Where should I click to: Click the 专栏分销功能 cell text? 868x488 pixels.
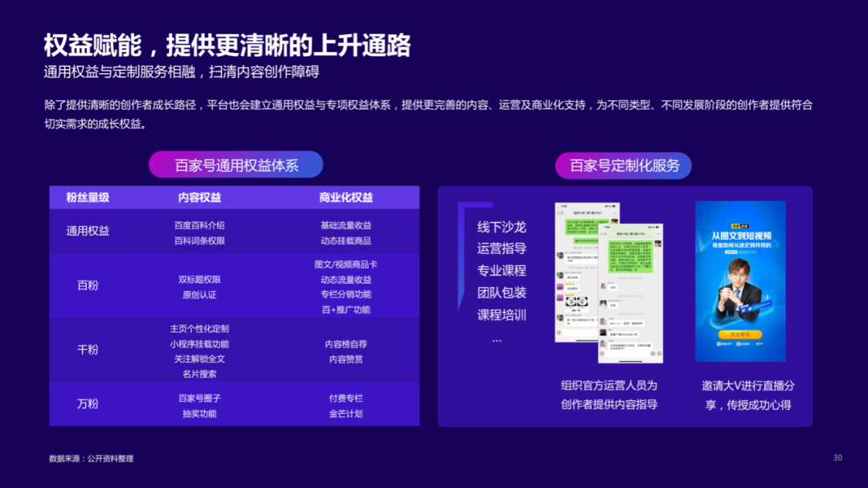(x=346, y=295)
